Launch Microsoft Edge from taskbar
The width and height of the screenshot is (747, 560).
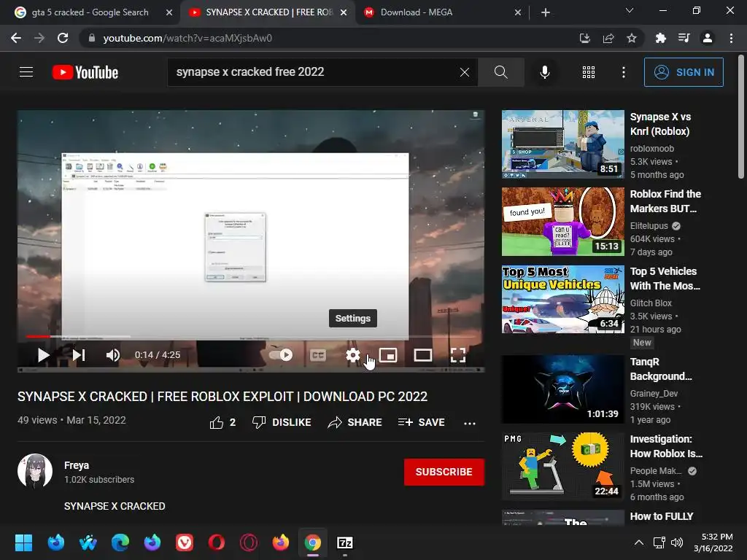(x=120, y=542)
